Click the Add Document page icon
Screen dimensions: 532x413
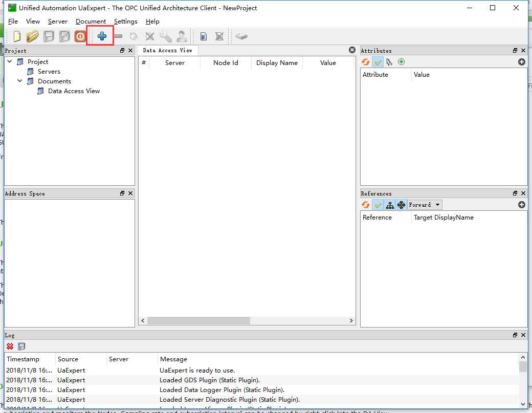203,36
